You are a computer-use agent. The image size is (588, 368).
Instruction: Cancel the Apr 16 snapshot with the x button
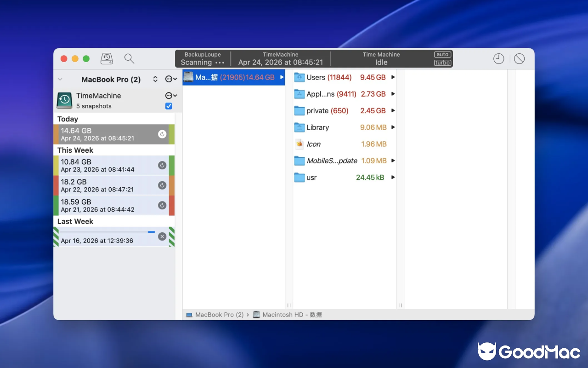pyautogui.click(x=162, y=236)
